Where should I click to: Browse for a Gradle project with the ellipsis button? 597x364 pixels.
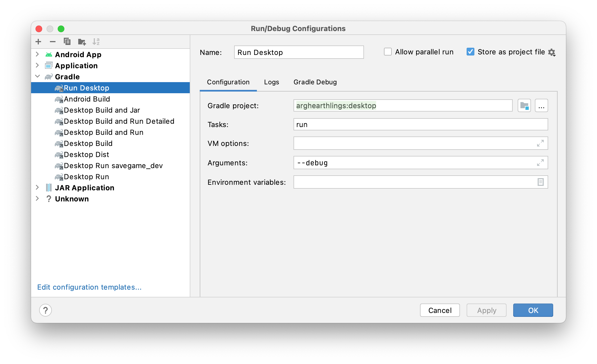pyautogui.click(x=542, y=106)
